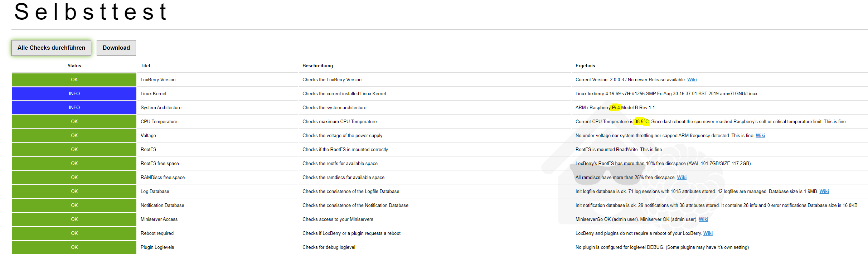
Task: Click the Ergebnis column header
Action: 585,66
